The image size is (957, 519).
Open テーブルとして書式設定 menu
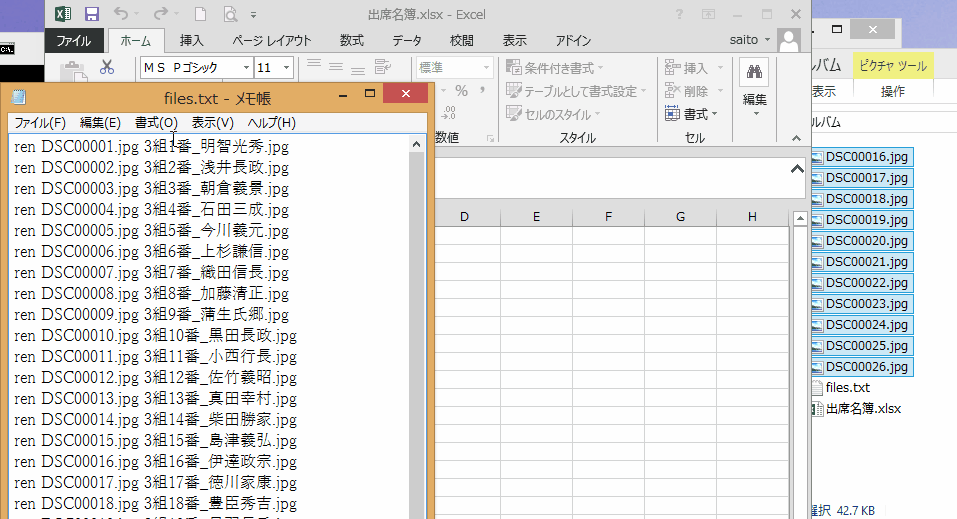576,91
